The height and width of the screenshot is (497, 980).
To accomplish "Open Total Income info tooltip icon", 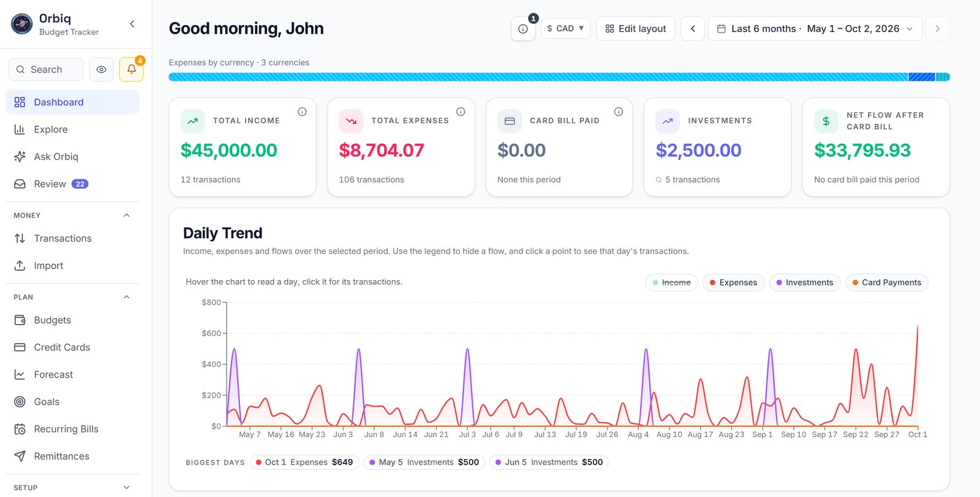I will tap(302, 112).
